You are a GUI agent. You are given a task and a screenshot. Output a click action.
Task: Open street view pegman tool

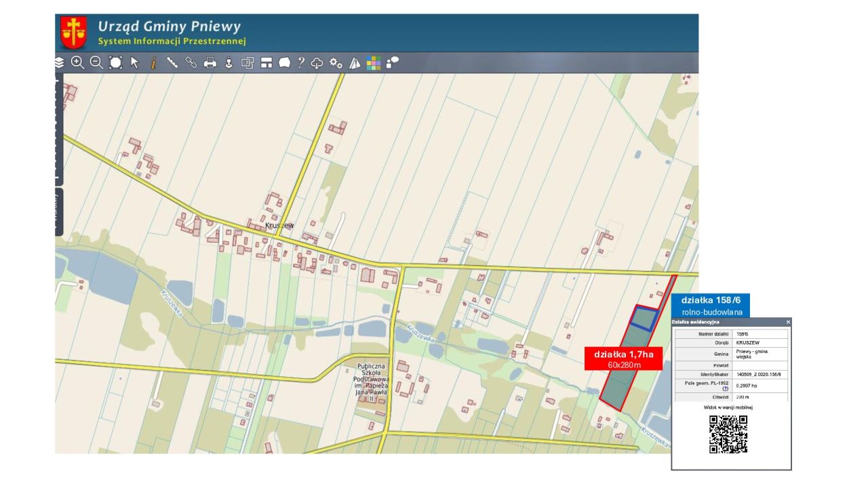[x=229, y=62]
